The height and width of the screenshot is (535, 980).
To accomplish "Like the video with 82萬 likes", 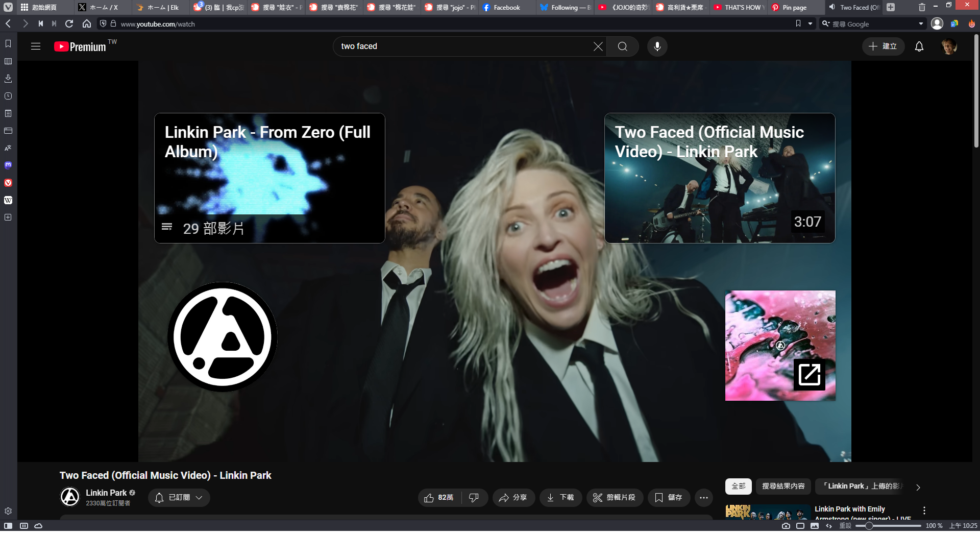I will tap(439, 497).
